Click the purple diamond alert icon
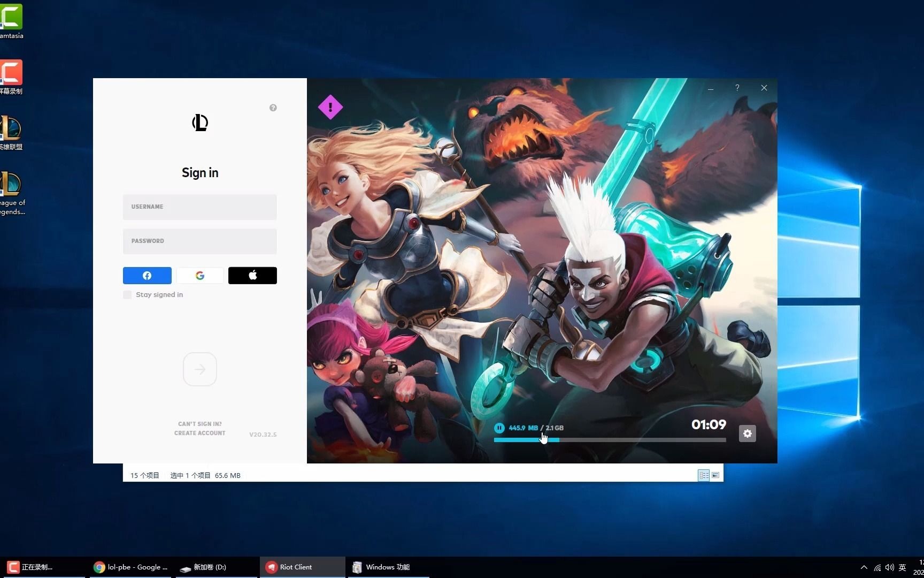 330,107
